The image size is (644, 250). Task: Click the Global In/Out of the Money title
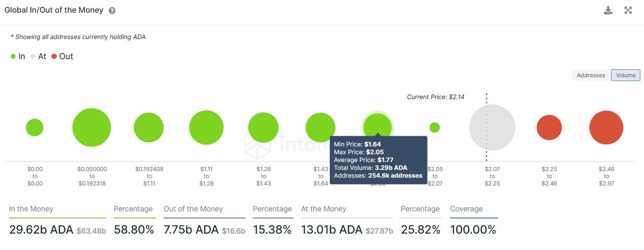click(x=54, y=10)
